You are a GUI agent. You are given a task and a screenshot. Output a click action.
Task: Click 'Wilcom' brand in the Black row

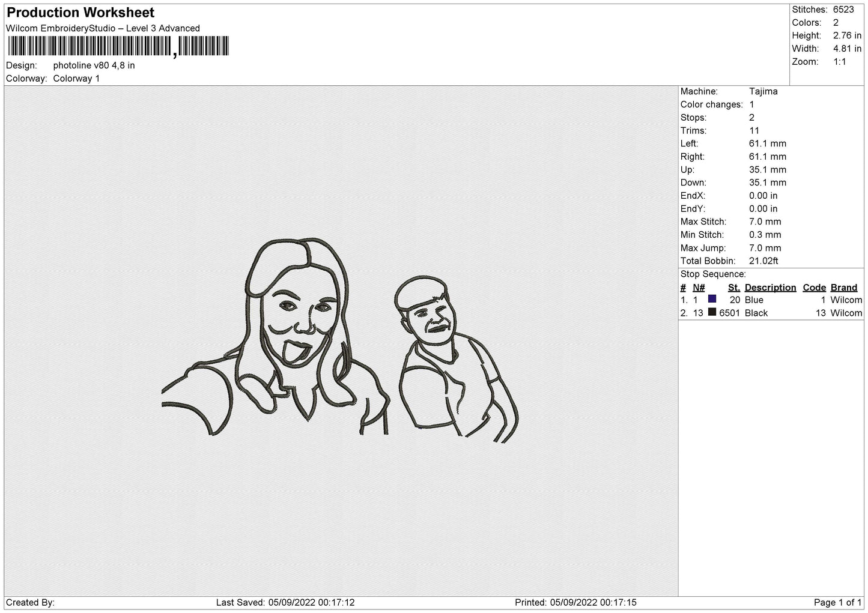846,313
